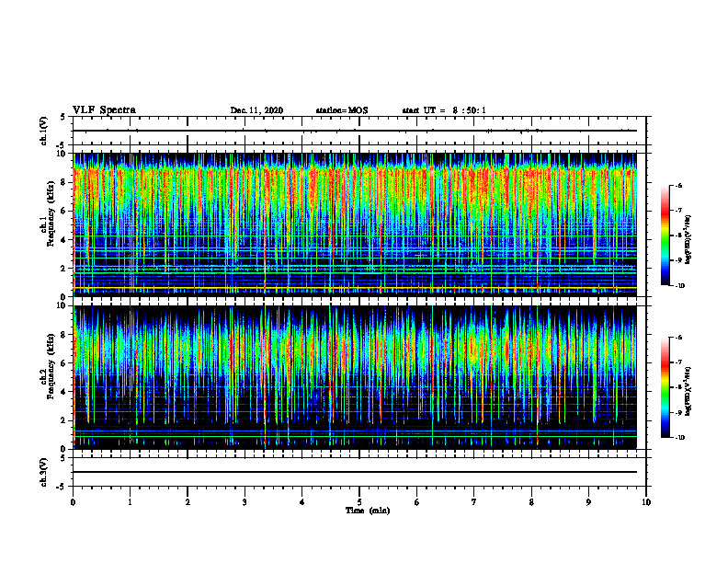Click the "2" kHz tick of ch.2 panel

point(63,420)
